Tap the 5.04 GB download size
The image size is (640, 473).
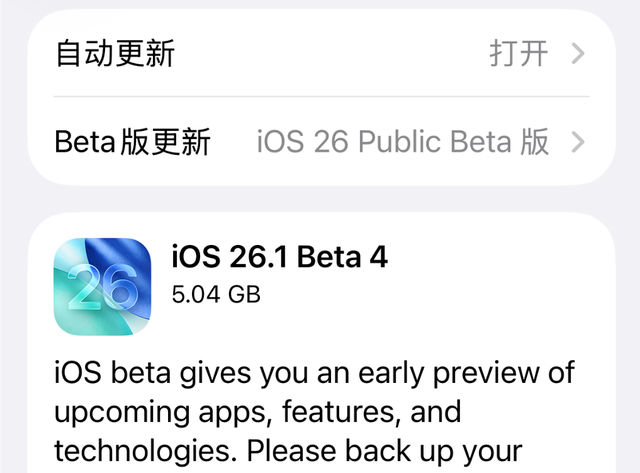point(216,294)
